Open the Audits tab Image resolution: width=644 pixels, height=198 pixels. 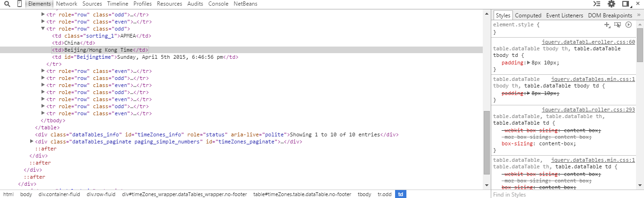pos(195,4)
